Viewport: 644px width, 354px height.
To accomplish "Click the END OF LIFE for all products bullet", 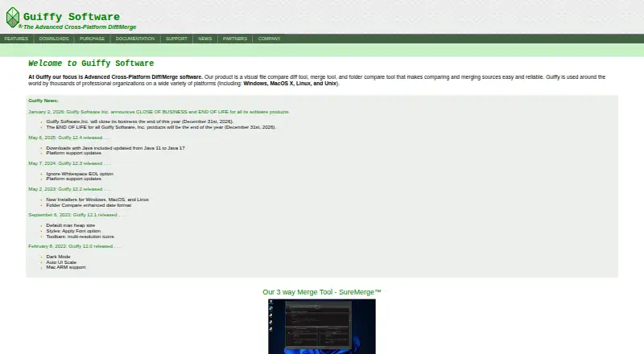I will click(161, 127).
